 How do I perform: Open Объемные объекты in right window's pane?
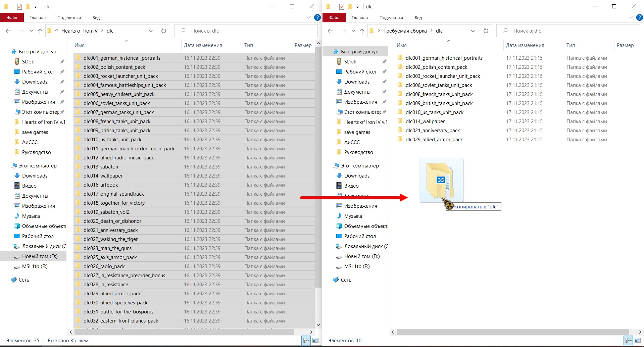click(366, 226)
